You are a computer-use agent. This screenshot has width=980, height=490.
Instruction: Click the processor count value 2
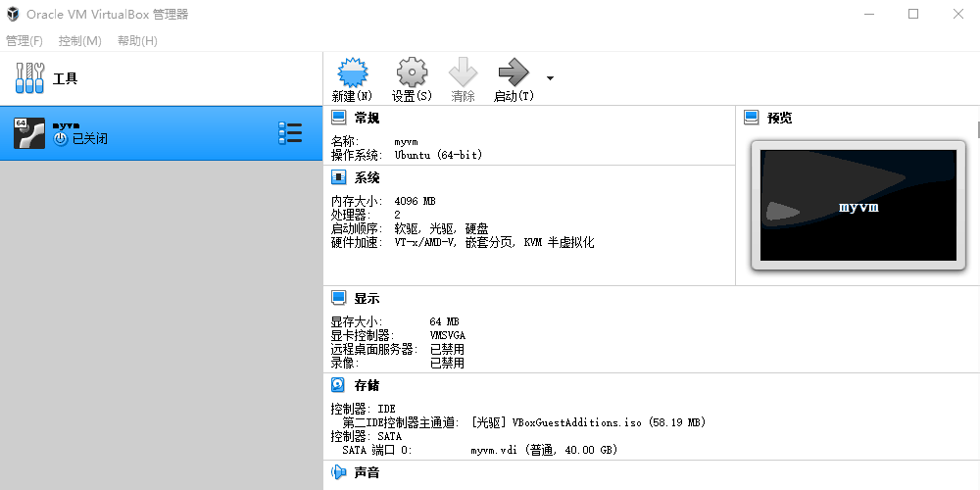398,215
